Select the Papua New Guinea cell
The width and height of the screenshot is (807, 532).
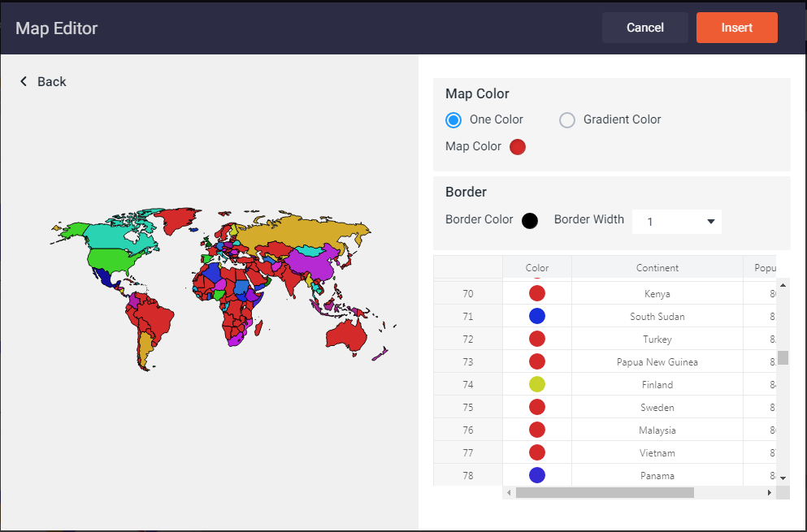click(x=657, y=361)
